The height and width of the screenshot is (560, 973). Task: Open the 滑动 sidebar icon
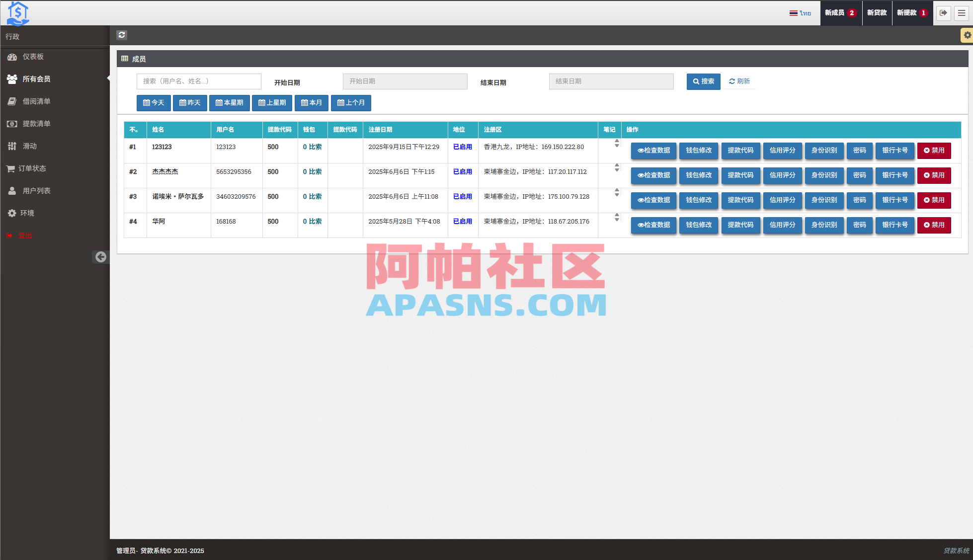(x=12, y=146)
